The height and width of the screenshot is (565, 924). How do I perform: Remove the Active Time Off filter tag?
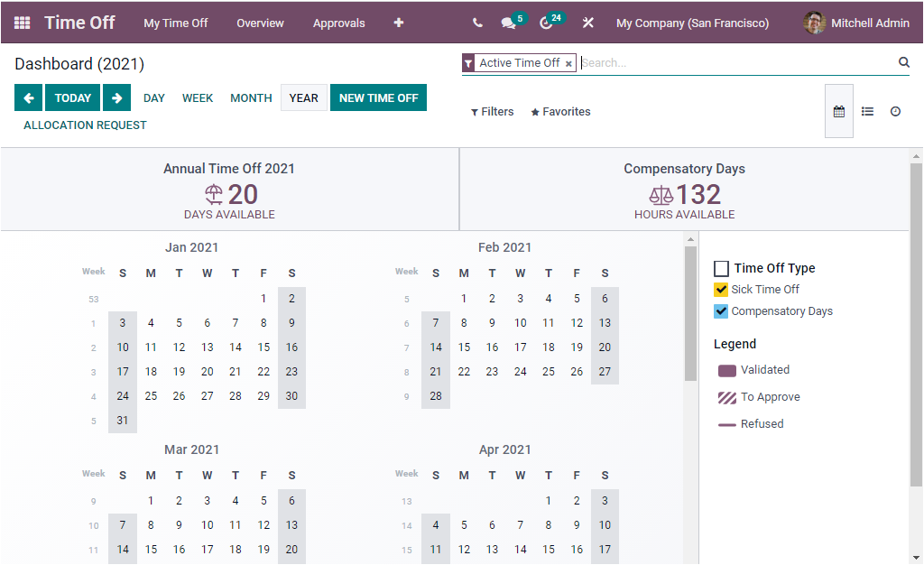(x=568, y=62)
